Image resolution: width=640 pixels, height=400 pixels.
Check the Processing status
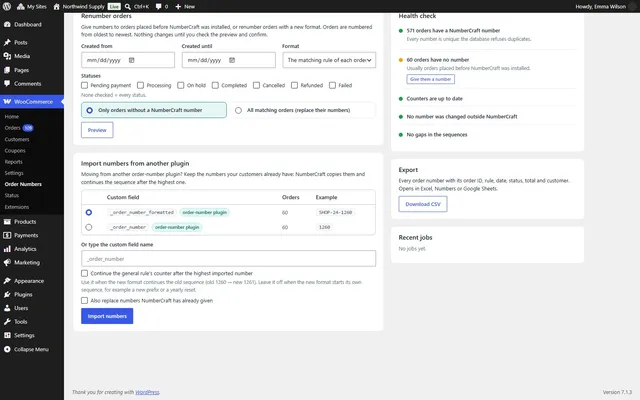(140, 85)
